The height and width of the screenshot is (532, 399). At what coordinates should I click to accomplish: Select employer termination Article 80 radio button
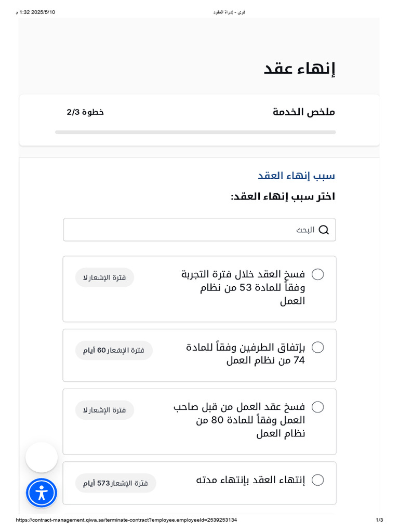tap(318, 407)
